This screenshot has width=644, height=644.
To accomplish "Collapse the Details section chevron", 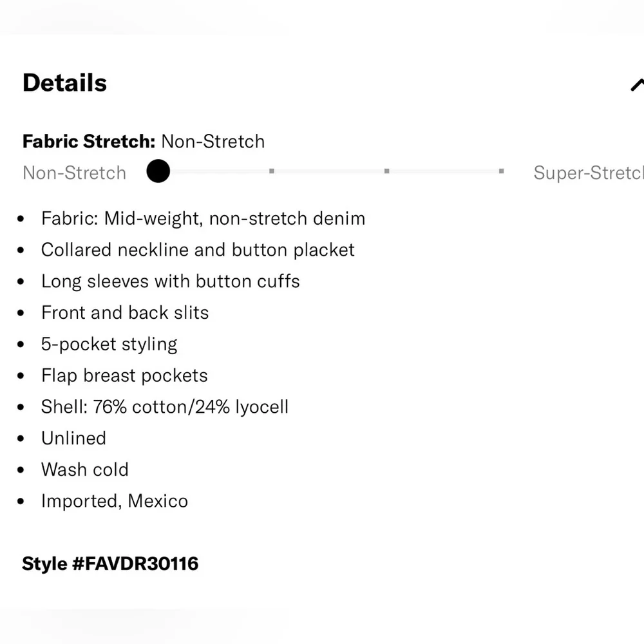I will click(636, 84).
